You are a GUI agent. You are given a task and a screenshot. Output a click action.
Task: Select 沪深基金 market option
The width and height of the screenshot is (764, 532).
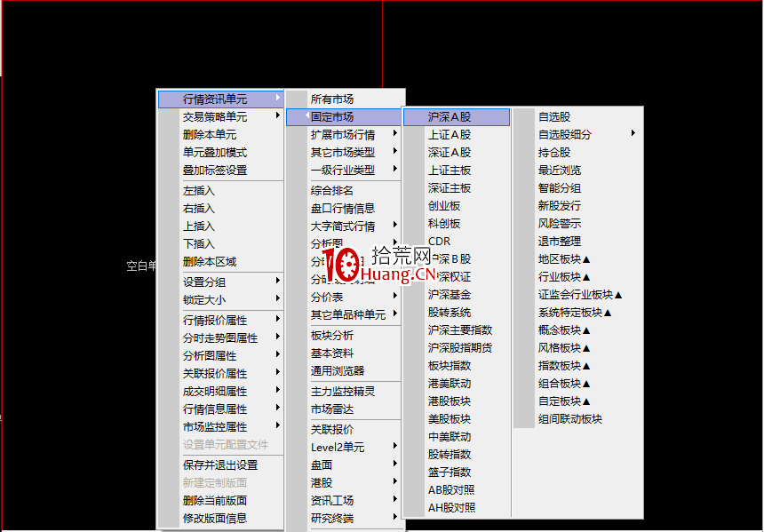pyautogui.click(x=457, y=294)
